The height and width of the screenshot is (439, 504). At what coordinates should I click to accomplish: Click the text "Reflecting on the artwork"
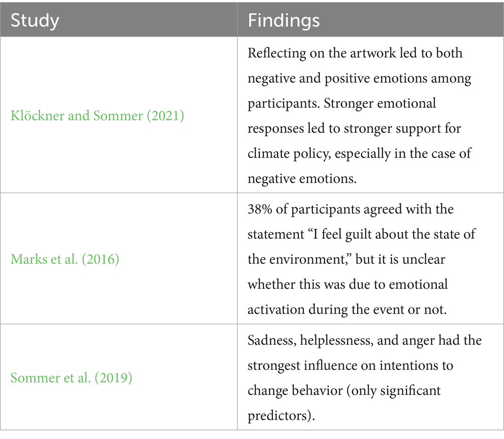pos(310,53)
